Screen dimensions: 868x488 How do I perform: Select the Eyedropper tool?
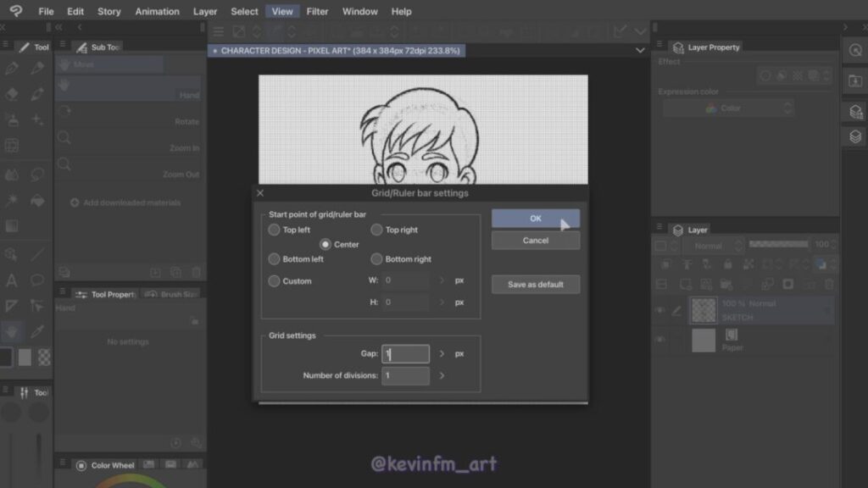(37, 331)
